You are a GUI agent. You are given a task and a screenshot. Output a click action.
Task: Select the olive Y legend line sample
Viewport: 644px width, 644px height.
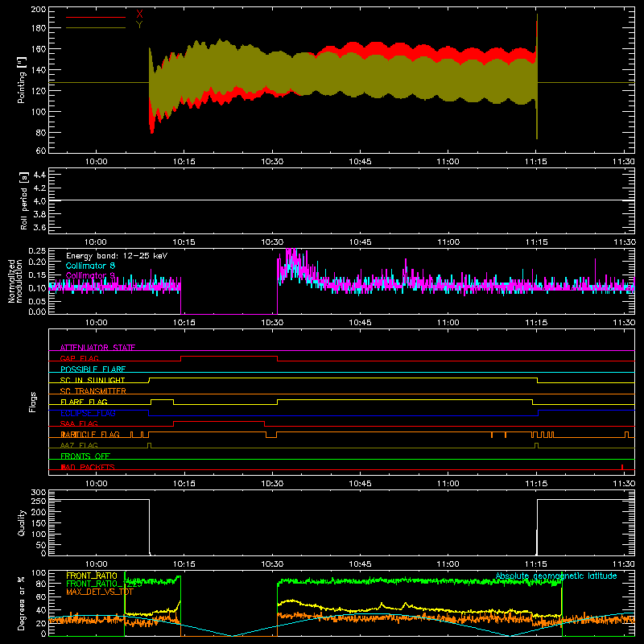point(96,27)
